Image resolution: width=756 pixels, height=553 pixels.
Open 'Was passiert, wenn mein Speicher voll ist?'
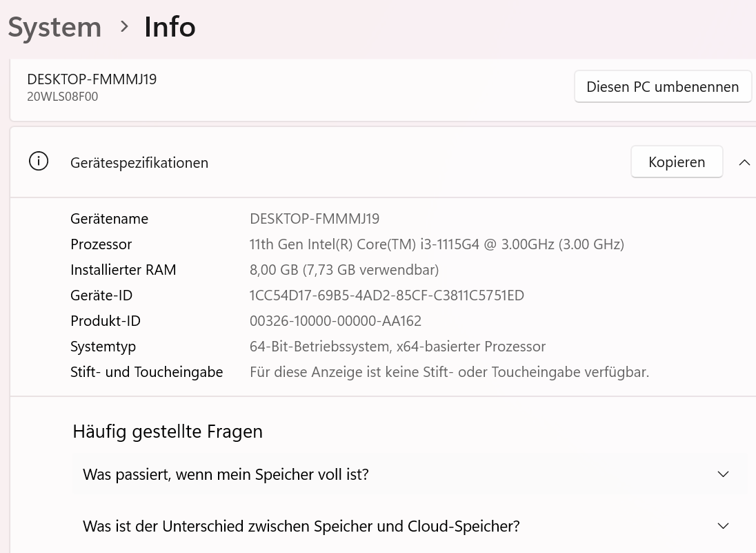coord(226,474)
